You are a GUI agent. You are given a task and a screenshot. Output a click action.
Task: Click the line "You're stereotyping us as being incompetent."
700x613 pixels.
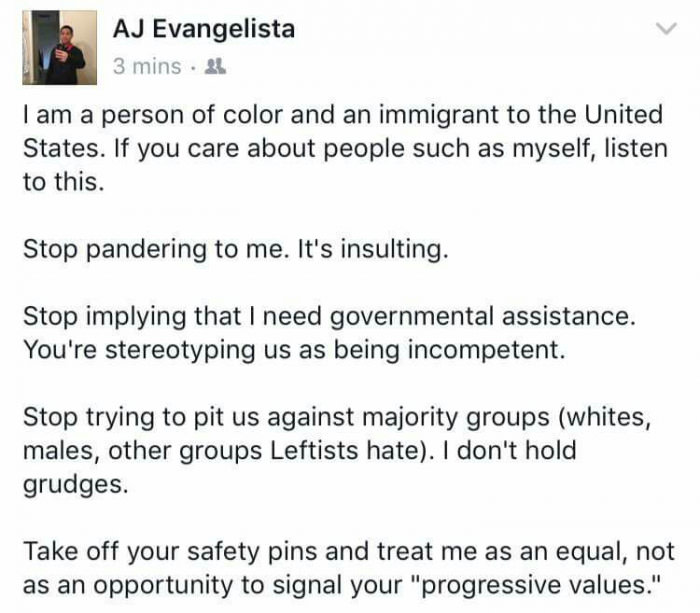(294, 350)
